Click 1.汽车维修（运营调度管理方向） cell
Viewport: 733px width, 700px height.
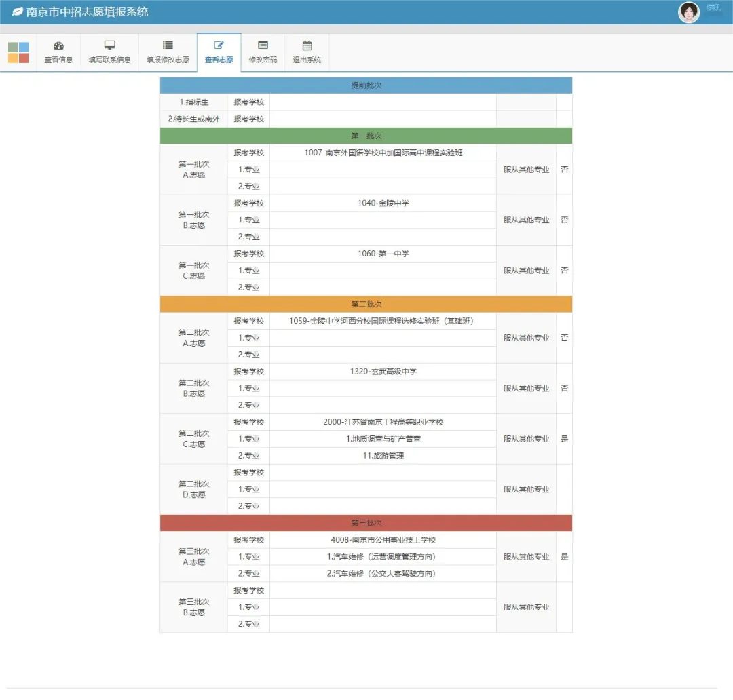click(x=383, y=557)
